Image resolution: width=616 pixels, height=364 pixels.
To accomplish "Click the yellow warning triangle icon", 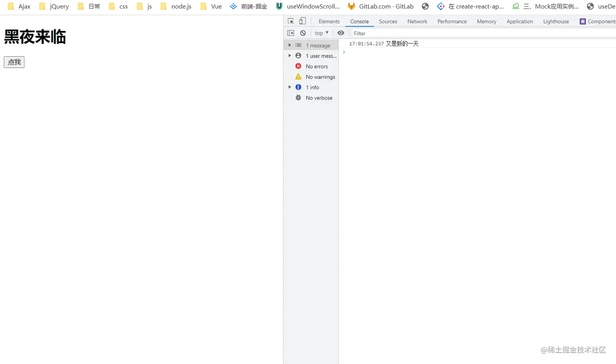I will coord(298,77).
